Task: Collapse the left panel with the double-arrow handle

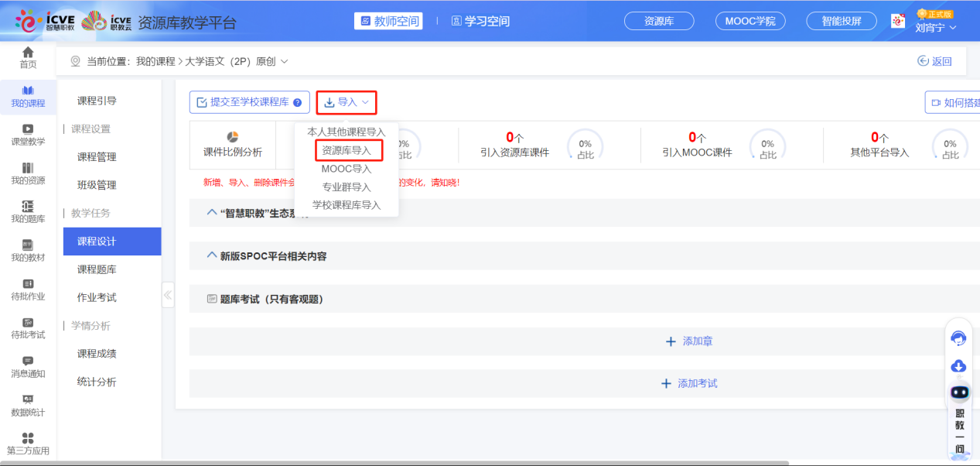Action: click(x=168, y=295)
